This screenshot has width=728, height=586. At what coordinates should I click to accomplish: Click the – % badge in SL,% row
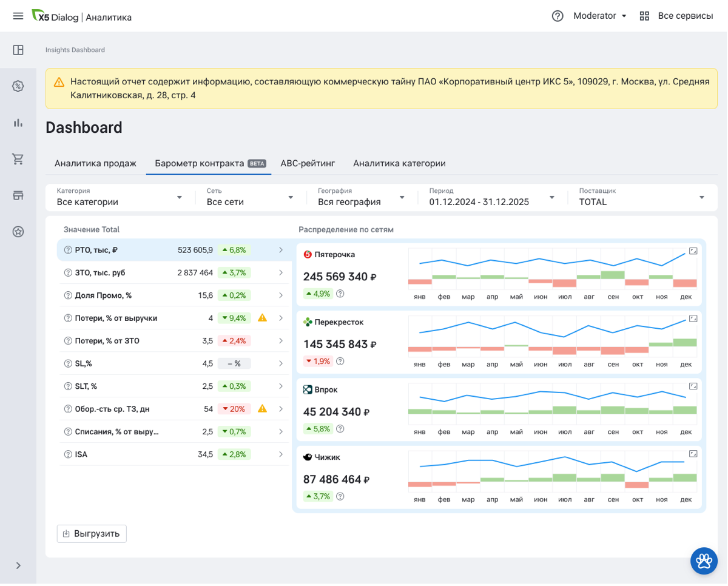pos(234,363)
